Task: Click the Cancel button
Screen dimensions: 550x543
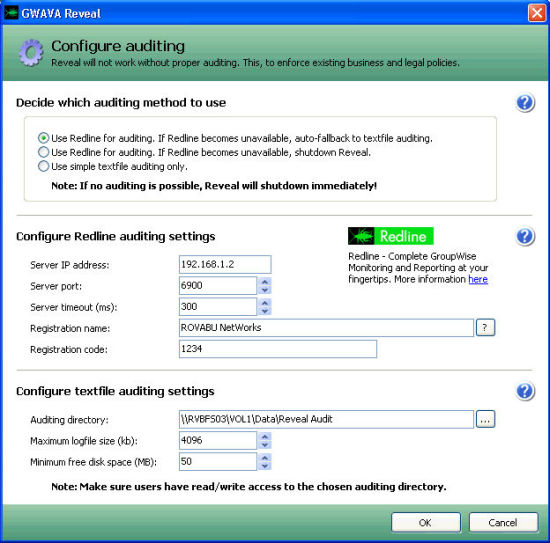Action: pos(503,523)
